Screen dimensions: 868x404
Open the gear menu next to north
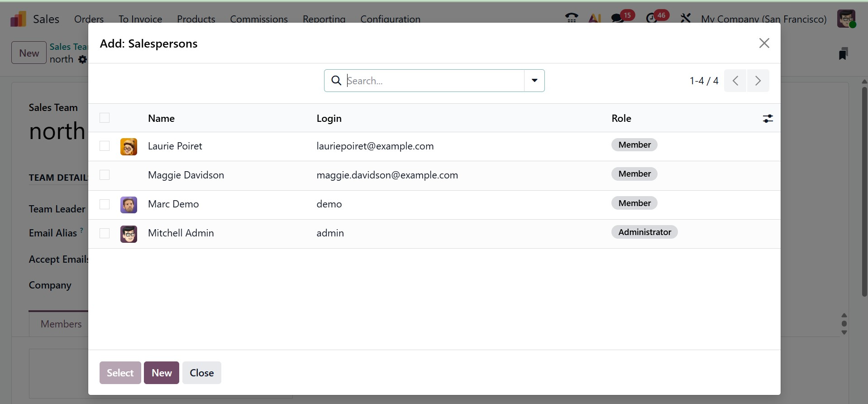82,59
